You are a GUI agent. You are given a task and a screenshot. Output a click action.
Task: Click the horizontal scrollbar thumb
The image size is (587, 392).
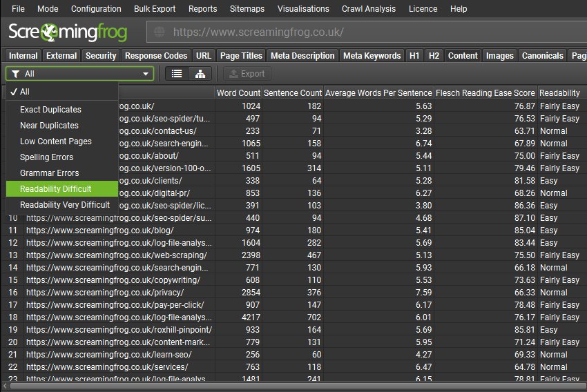point(298,386)
